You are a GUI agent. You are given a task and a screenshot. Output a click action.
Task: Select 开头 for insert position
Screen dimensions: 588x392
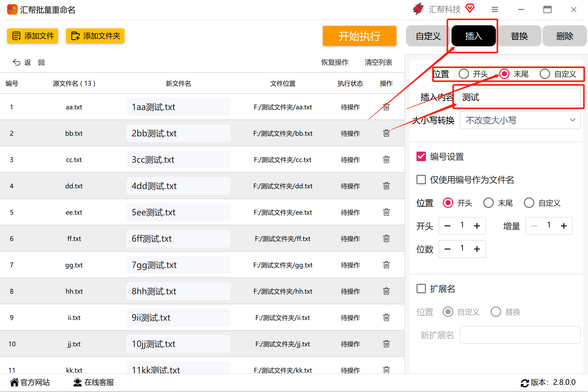pos(464,74)
